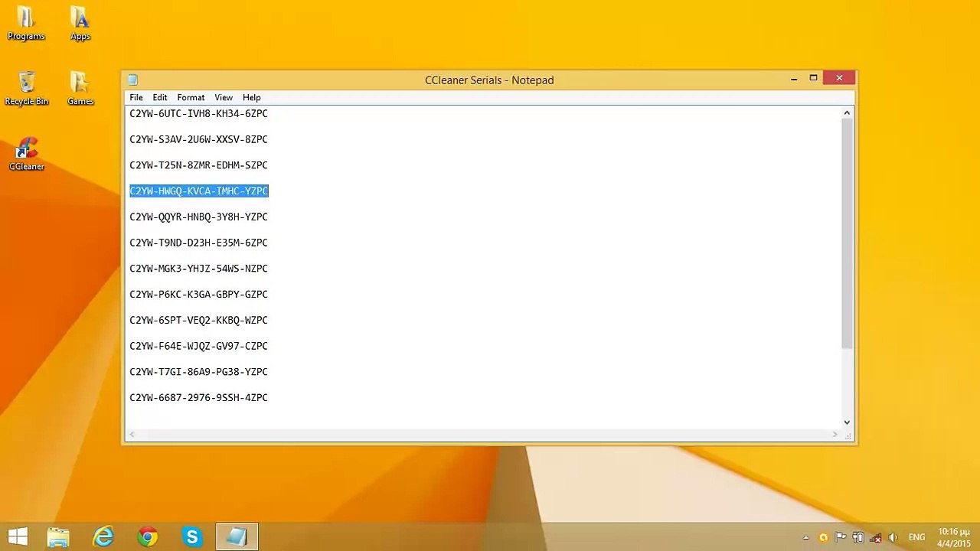This screenshot has width=980, height=551.
Task: Click the Notepad taskbar button
Action: coord(237,537)
